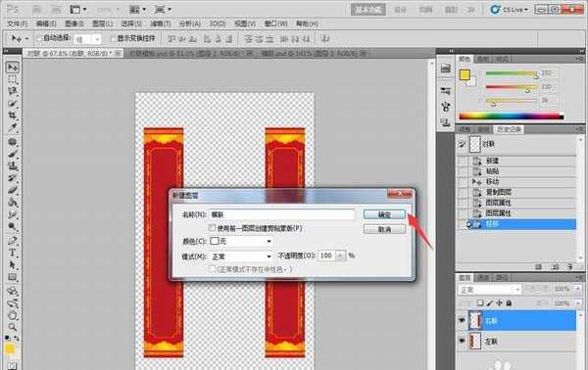Image resolution: width=588 pixels, height=370 pixels.
Task: Select the Gradient tool
Action: [13, 203]
